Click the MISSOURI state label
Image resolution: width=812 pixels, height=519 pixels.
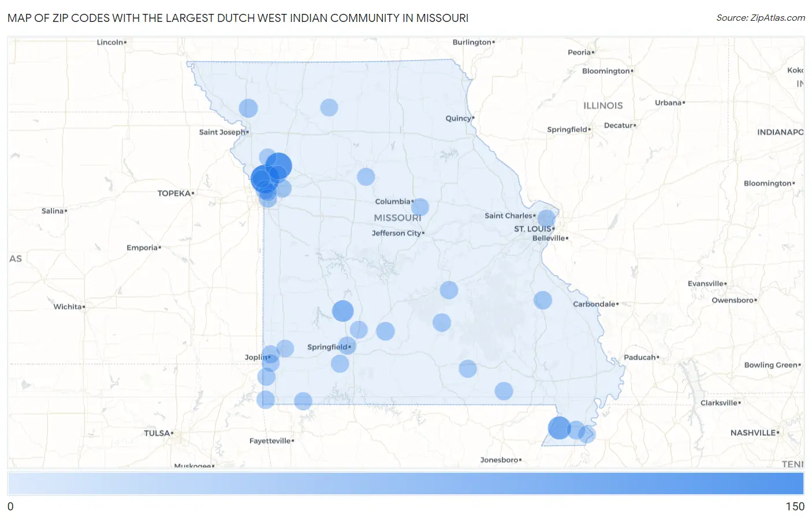coord(397,218)
